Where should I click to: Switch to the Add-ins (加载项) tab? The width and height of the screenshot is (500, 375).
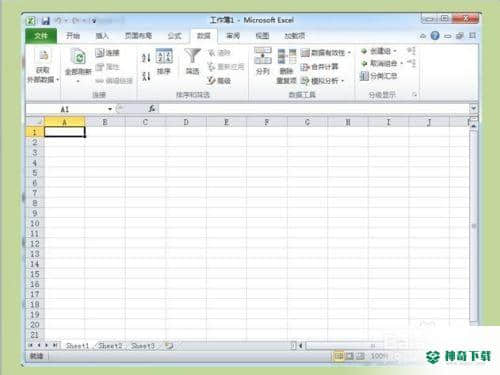(x=295, y=36)
